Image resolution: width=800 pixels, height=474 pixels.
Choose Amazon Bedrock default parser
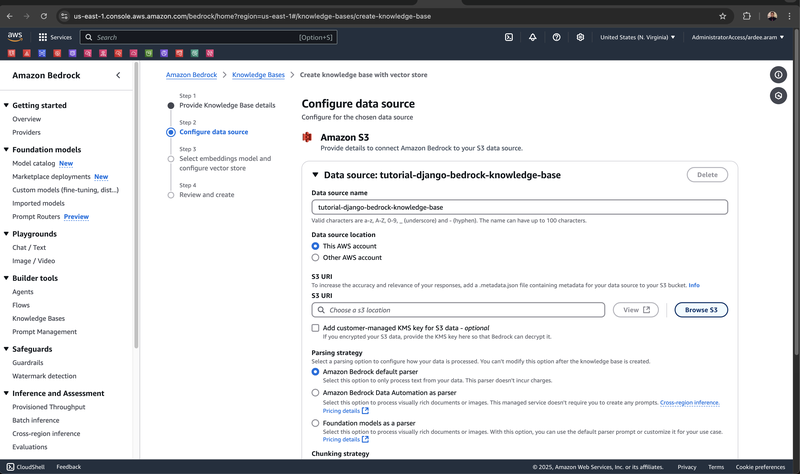[x=315, y=372]
